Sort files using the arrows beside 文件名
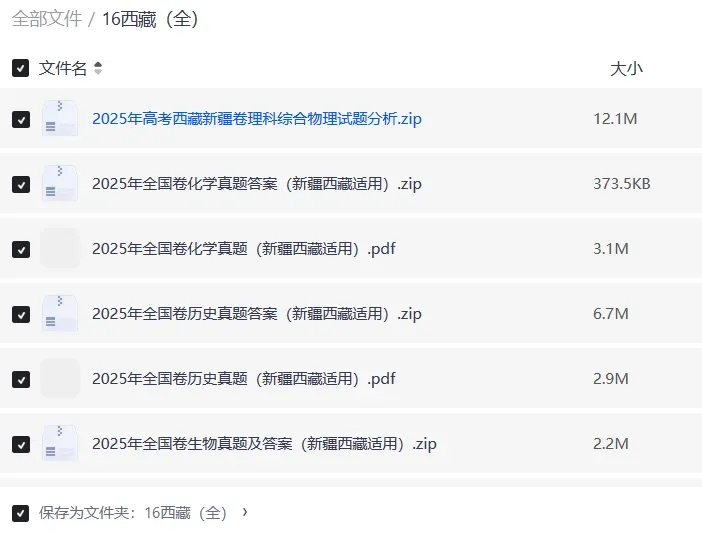This screenshot has width=702, height=533. pyautogui.click(x=98, y=68)
